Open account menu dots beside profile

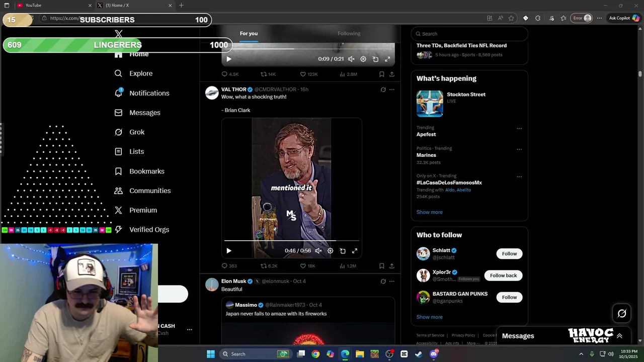190,330
